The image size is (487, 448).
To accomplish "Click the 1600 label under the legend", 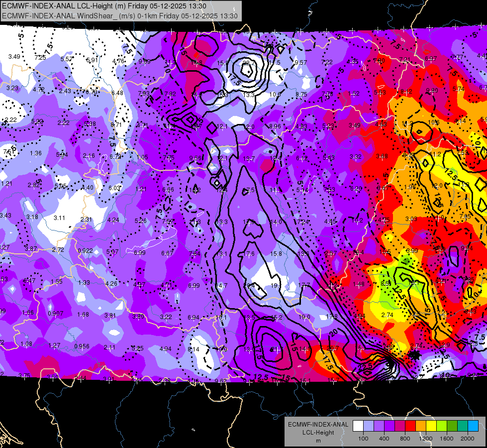I will 447,439.
